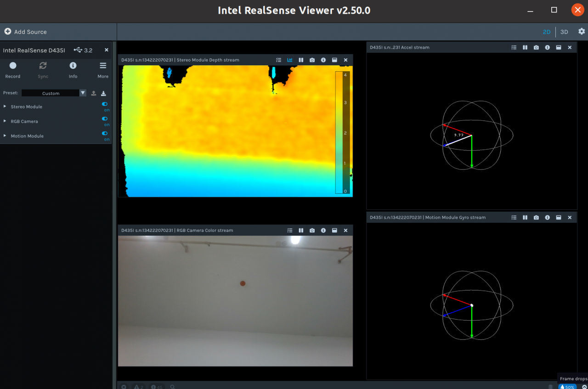The width and height of the screenshot is (588, 389).
Task: Pause the RGB Camera Color stream
Action: coord(301,230)
